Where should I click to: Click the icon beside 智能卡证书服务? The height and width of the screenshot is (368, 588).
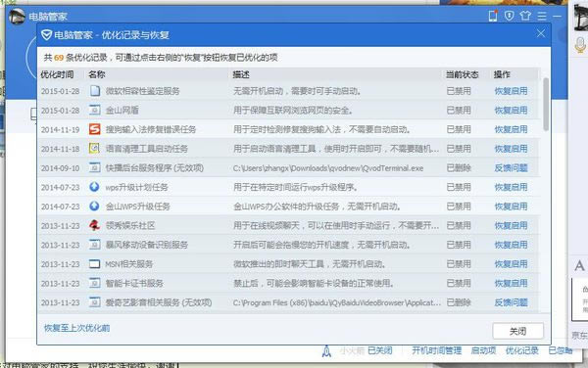[x=94, y=283]
